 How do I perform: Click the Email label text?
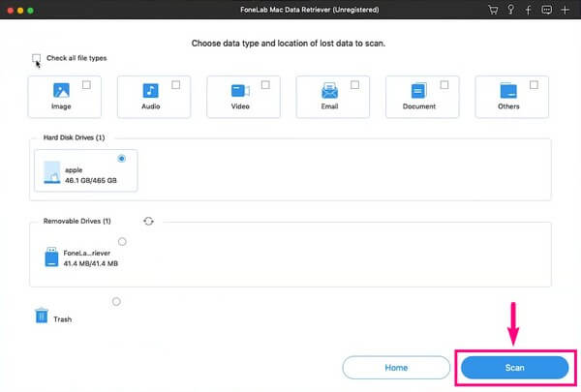[329, 106]
